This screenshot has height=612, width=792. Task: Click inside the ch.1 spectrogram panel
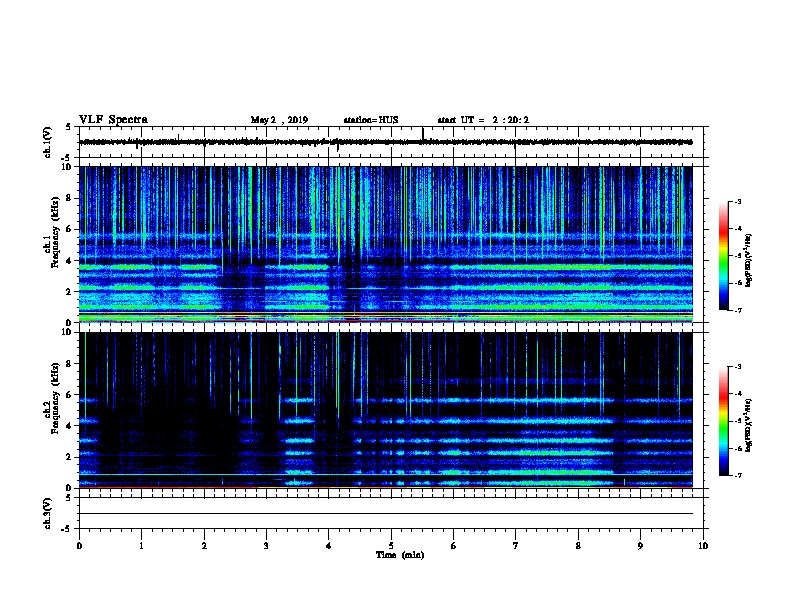386,244
